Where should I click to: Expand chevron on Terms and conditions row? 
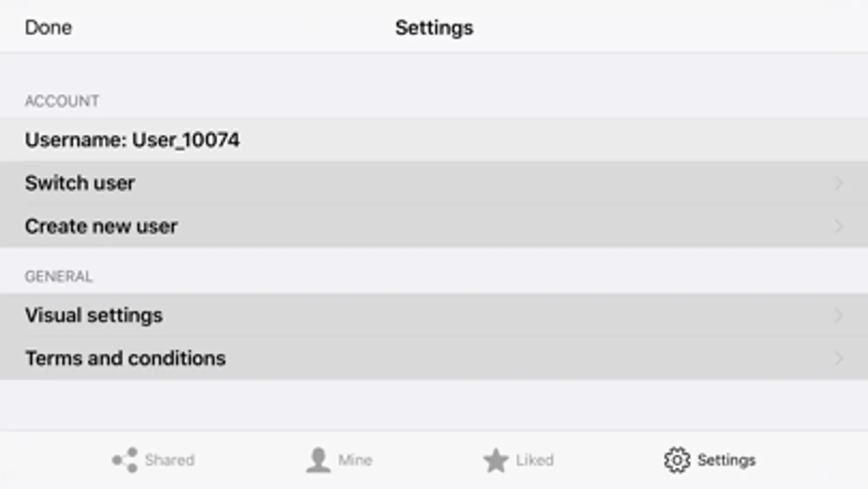839,358
